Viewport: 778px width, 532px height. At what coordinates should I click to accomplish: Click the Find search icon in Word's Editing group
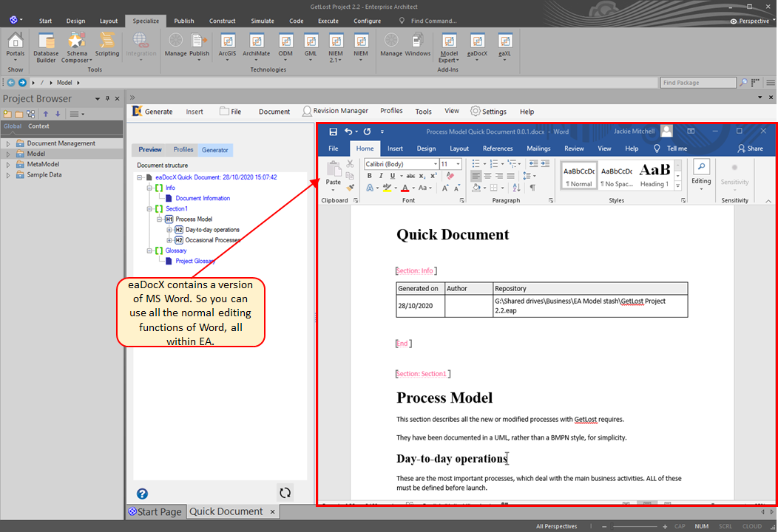pyautogui.click(x=701, y=167)
